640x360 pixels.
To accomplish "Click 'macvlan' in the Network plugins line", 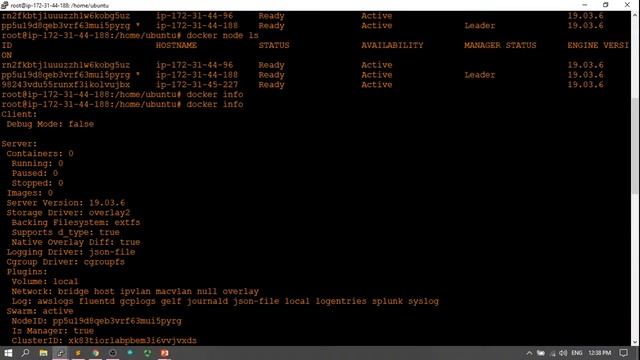I will tap(173, 291).
